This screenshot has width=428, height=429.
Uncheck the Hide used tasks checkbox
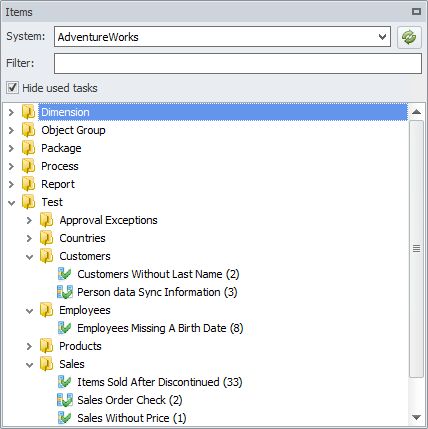12,88
